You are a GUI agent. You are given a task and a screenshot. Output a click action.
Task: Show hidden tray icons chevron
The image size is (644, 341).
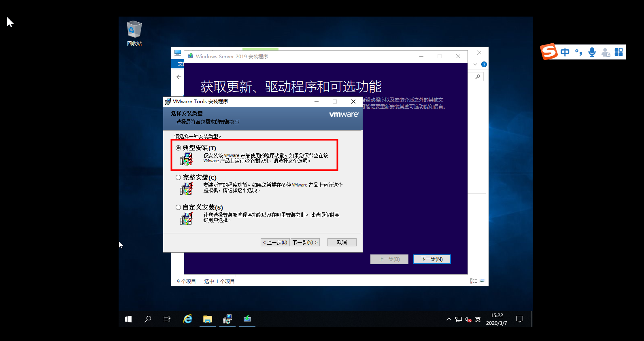pos(448,319)
